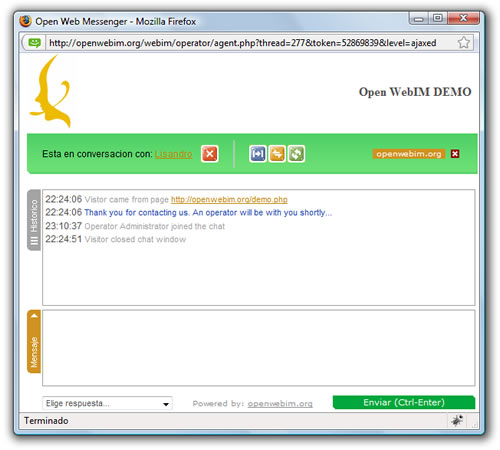Screen dimensions: 500x450
Task: Click the Firefox icon in title bar
Action: [25, 21]
